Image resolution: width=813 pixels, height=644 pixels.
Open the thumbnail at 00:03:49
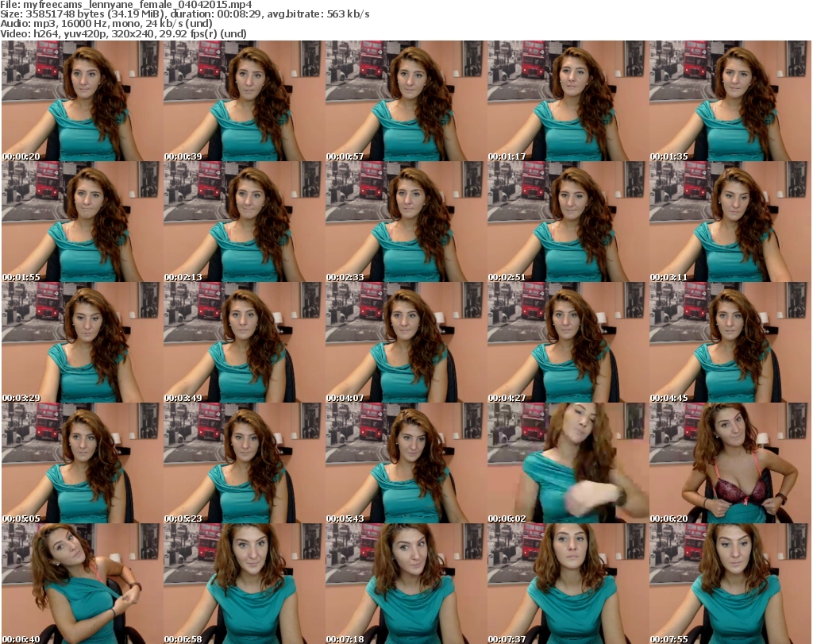[x=242, y=342]
